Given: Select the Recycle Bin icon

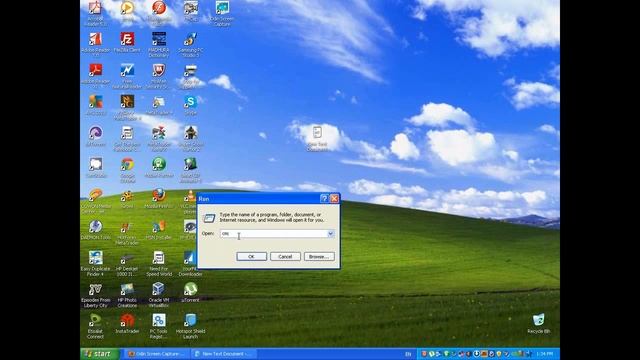Looking at the screenshot, I should [x=538, y=323].
